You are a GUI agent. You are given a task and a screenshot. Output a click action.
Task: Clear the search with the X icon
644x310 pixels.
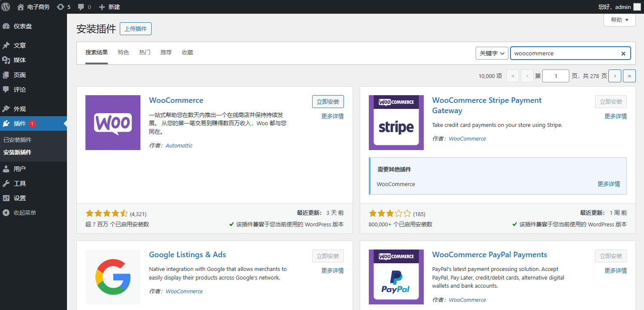pos(623,54)
